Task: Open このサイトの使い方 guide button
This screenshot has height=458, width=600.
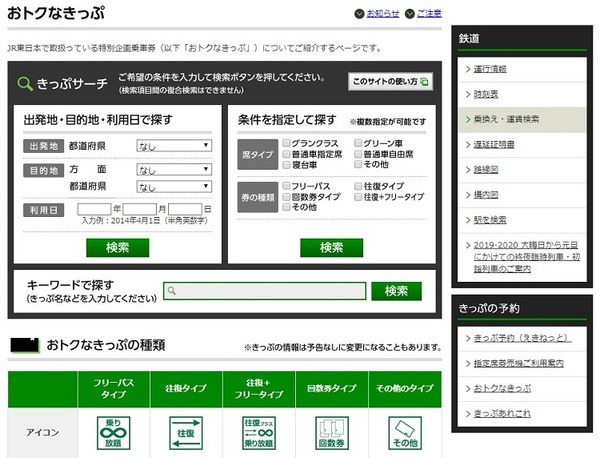Action: point(390,81)
